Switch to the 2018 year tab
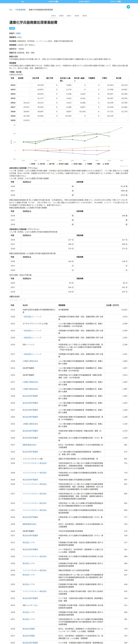The image size is (138, 644). tap(61, 16)
